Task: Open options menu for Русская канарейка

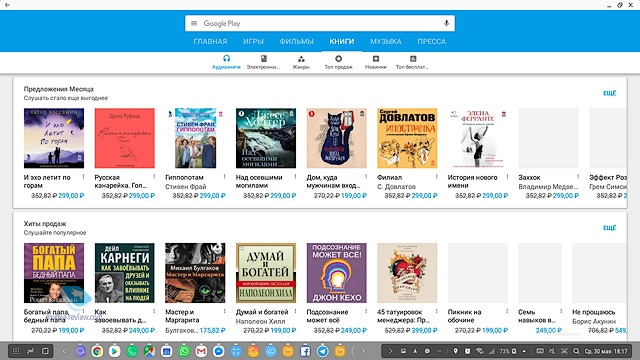Action: [x=154, y=177]
